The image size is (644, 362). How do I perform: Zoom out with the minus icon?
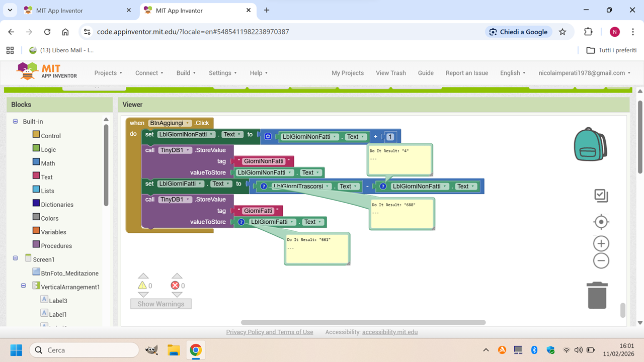(x=601, y=261)
